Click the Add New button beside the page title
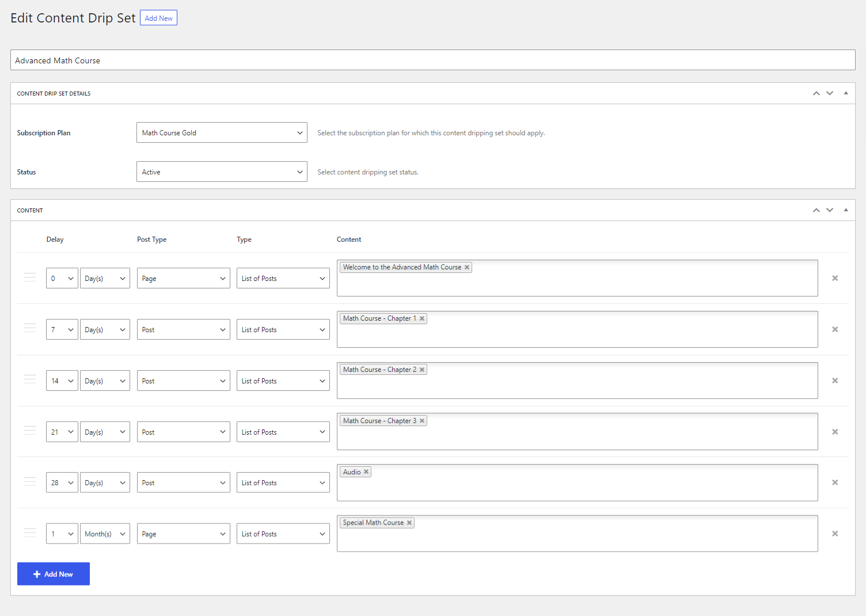866x616 pixels. point(158,18)
